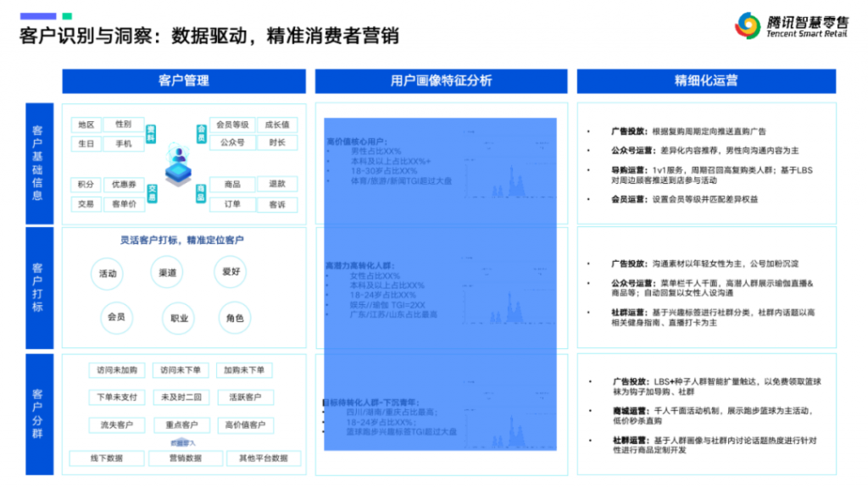Click the 优惠券 field box
Viewport: 868px width, 488px height.
(124, 184)
